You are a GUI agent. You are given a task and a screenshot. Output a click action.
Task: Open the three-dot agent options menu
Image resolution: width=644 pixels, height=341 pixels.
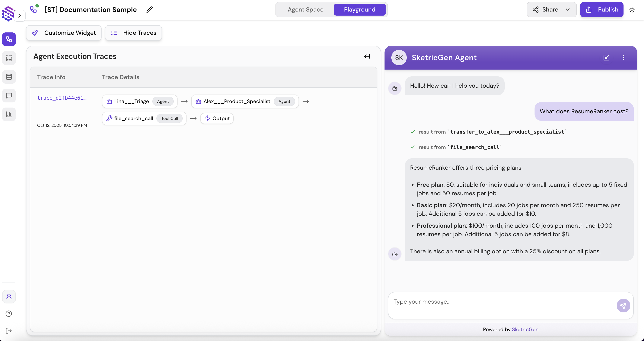pyautogui.click(x=623, y=57)
